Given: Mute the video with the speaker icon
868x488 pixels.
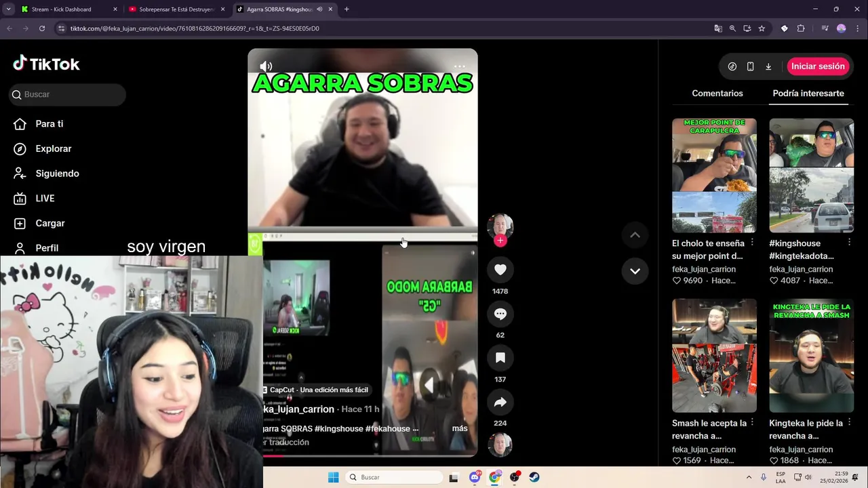Looking at the screenshot, I should pos(266,66).
